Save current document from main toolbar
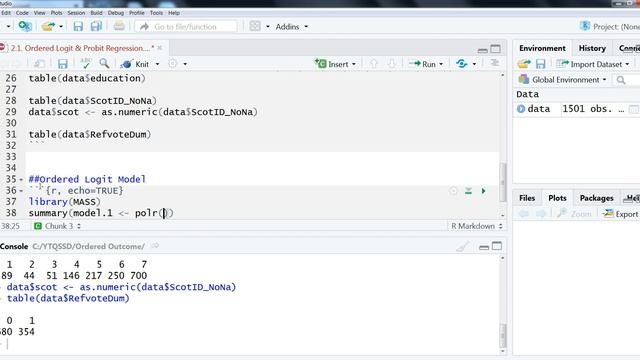Viewport: 640px width, 360px height. tap(78, 27)
